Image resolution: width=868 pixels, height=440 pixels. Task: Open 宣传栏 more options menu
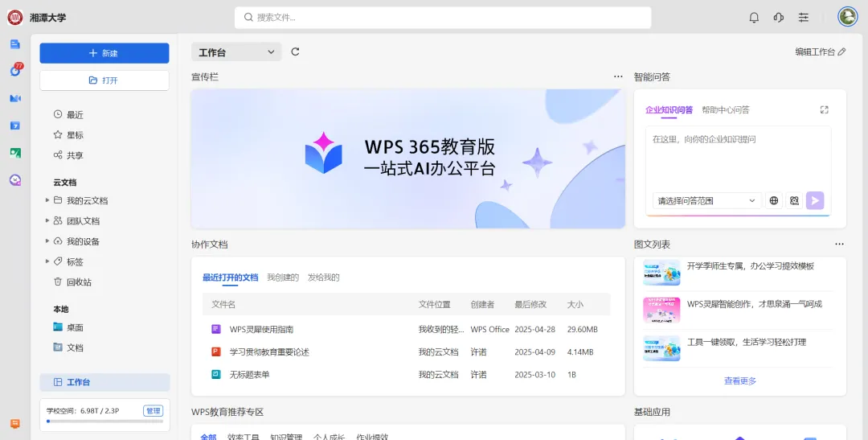[618, 76]
